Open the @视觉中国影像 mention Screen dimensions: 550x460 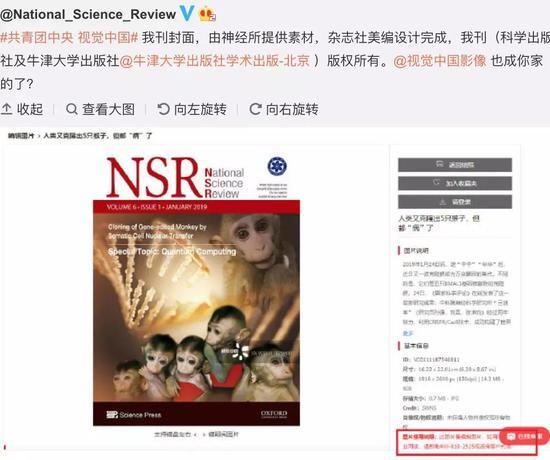click(x=440, y=61)
